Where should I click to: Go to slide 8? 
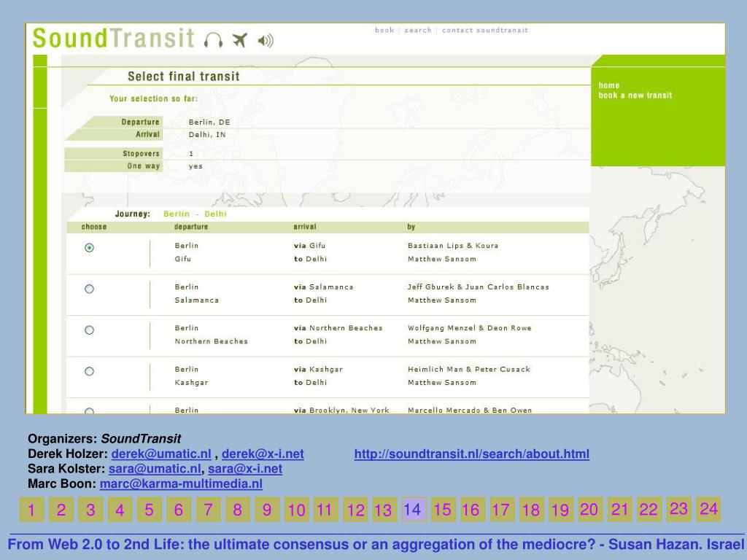tap(237, 510)
